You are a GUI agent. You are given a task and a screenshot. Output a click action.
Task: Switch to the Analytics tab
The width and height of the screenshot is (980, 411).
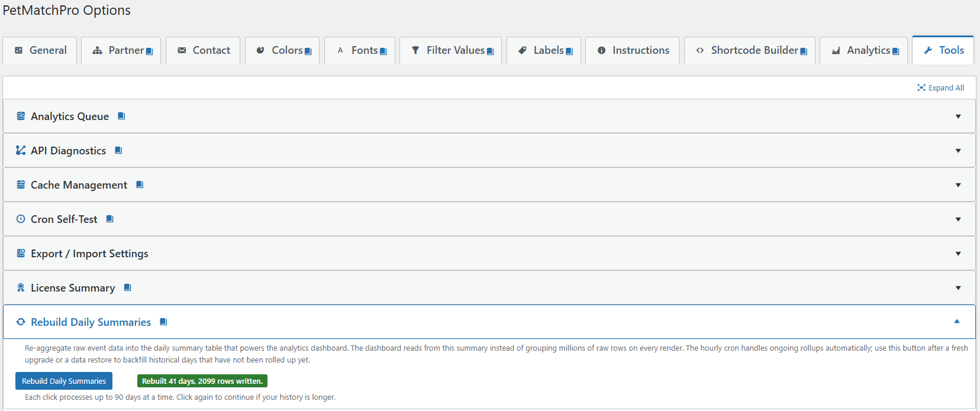pyautogui.click(x=863, y=50)
